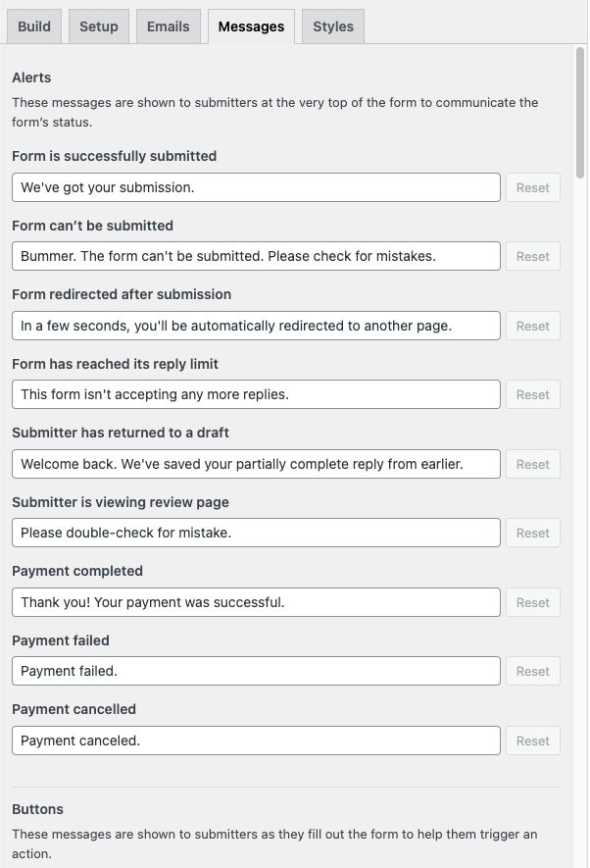590x868 pixels.
Task: Click the Payment failed message field
Action: click(256, 671)
